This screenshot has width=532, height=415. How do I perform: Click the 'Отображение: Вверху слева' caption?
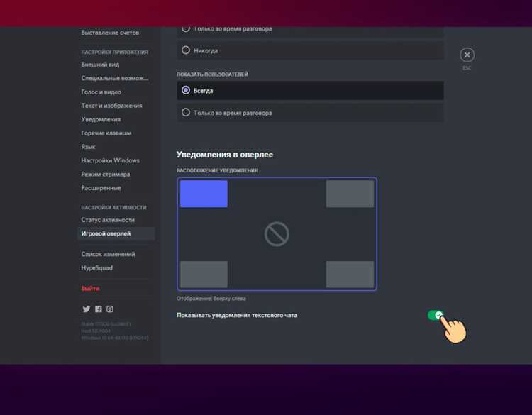211,299
